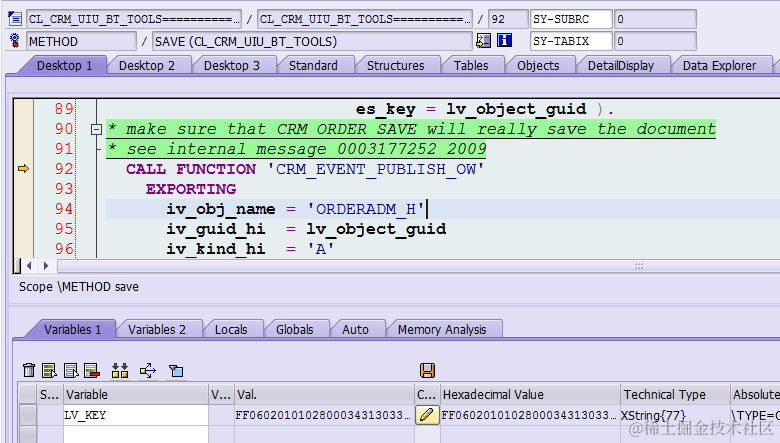
Task: Click the SY-SUBRC value field
Action: 655,19
